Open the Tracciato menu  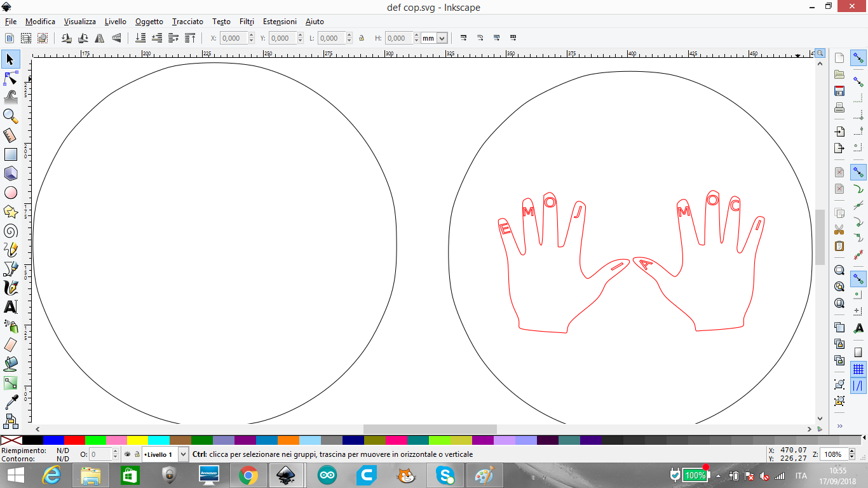(187, 22)
